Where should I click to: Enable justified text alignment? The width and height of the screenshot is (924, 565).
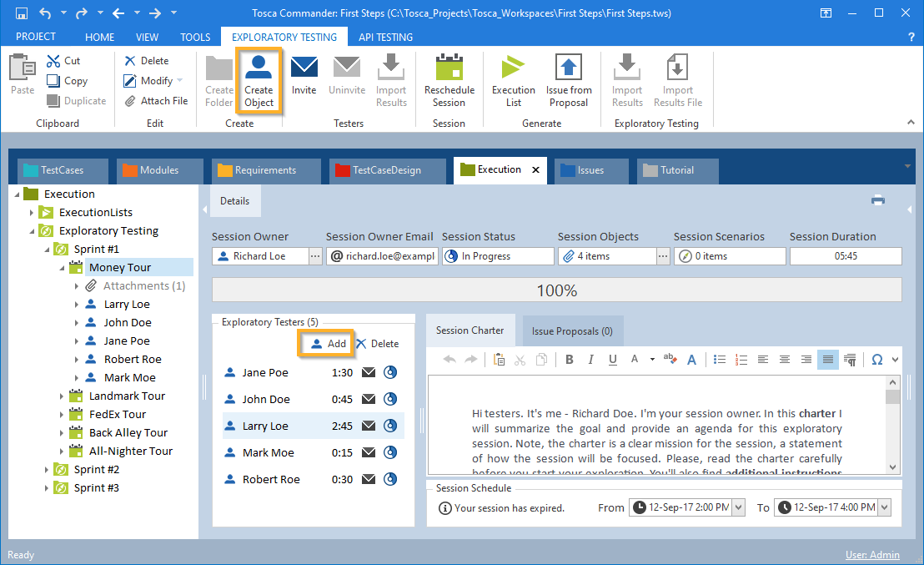pyautogui.click(x=827, y=360)
